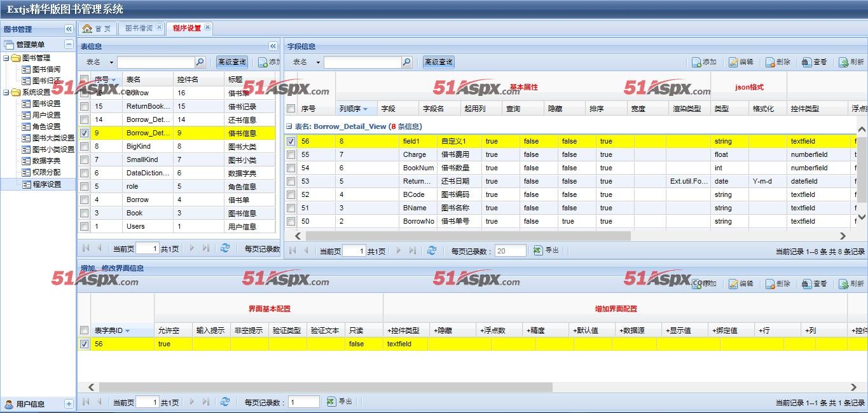The width and height of the screenshot is (868, 413).
Task: Go to next page in 表信息 pager
Action: click(x=192, y=248)
